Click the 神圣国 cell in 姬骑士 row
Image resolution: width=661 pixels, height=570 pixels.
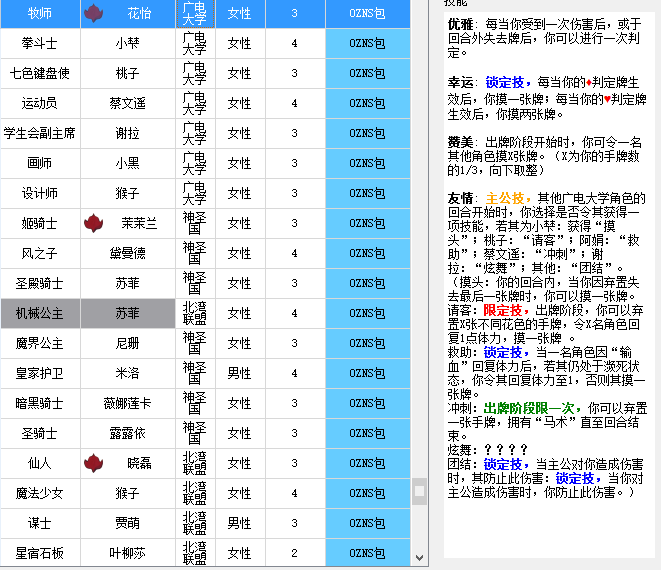point(195,223)
